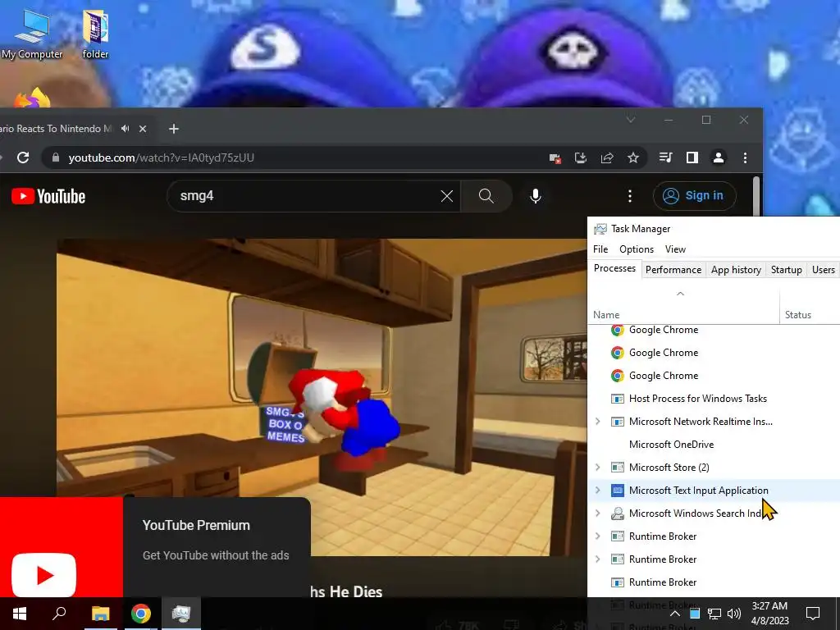Open YouTube Premium promo card

(x=217, y=546)
